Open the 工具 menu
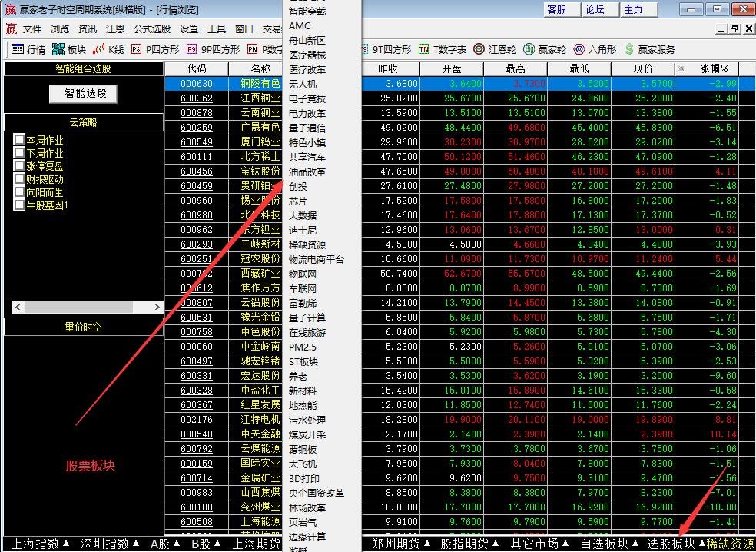 [x=217, y=29]
